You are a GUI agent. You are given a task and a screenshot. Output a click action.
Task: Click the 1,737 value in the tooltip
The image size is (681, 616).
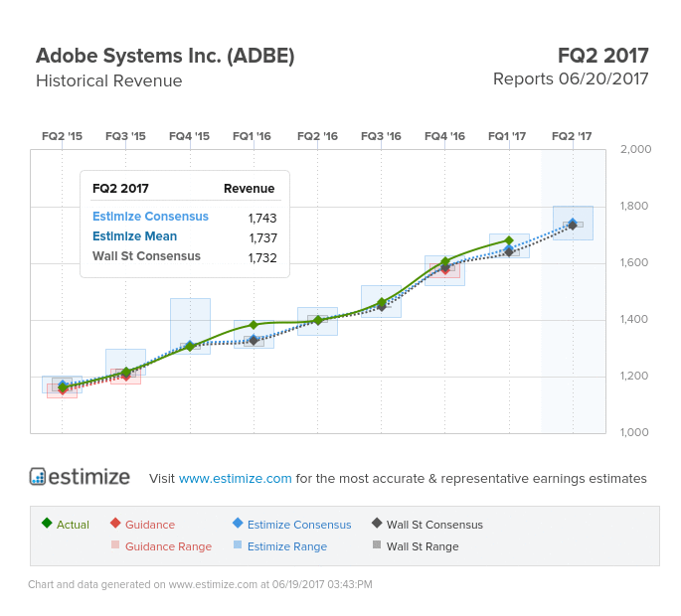coord(262,237)
